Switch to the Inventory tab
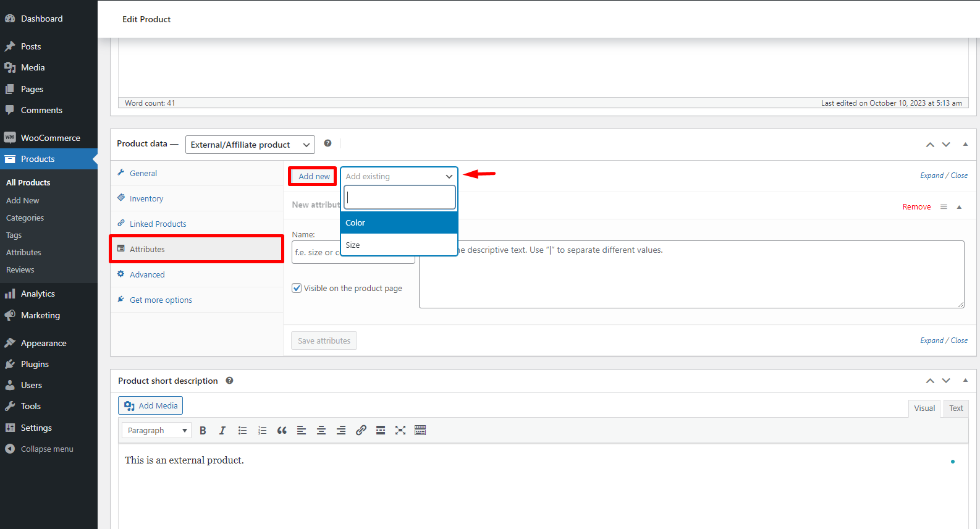Image resolution: width=980 pixels, height=529 pixels. pos(146,198)
